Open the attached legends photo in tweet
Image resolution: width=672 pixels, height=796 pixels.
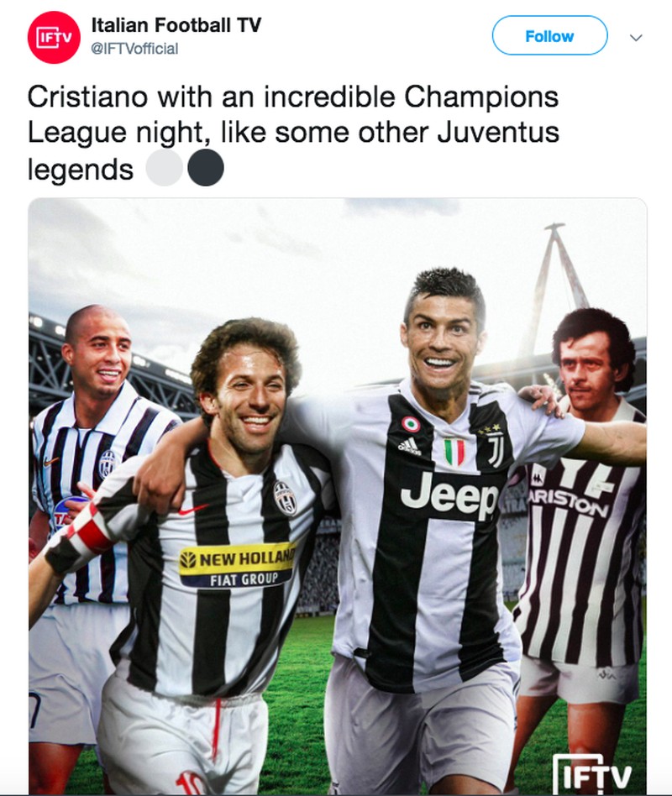[338, 496]
